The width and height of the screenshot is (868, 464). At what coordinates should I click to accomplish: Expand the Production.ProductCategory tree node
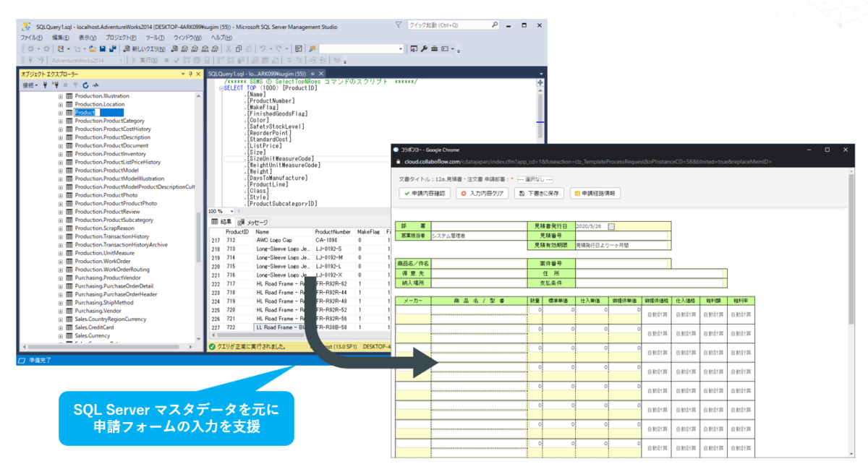click(x=61, y=121)
